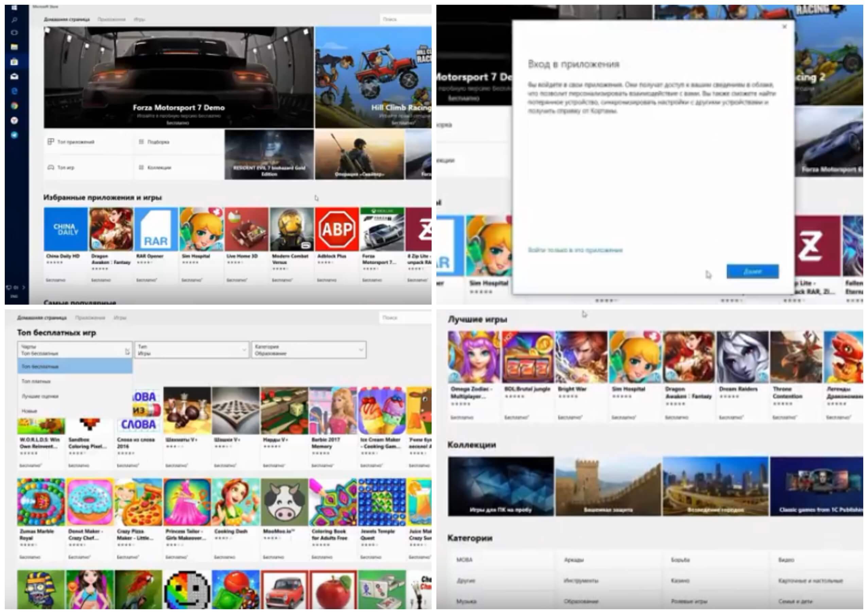
Task: Collapse the open Чарты dropdown
Action: pyautogui.click(x=75, y=350)
